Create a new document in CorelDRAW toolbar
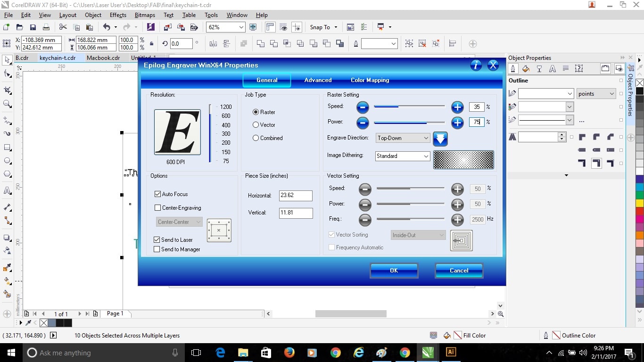 [x=7, y=27]
